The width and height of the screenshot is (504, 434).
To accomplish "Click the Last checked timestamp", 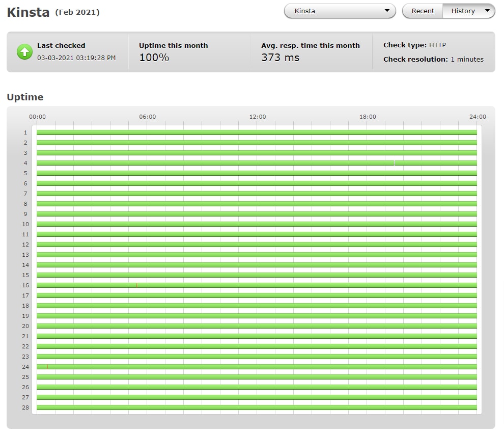I will point(76,58).
